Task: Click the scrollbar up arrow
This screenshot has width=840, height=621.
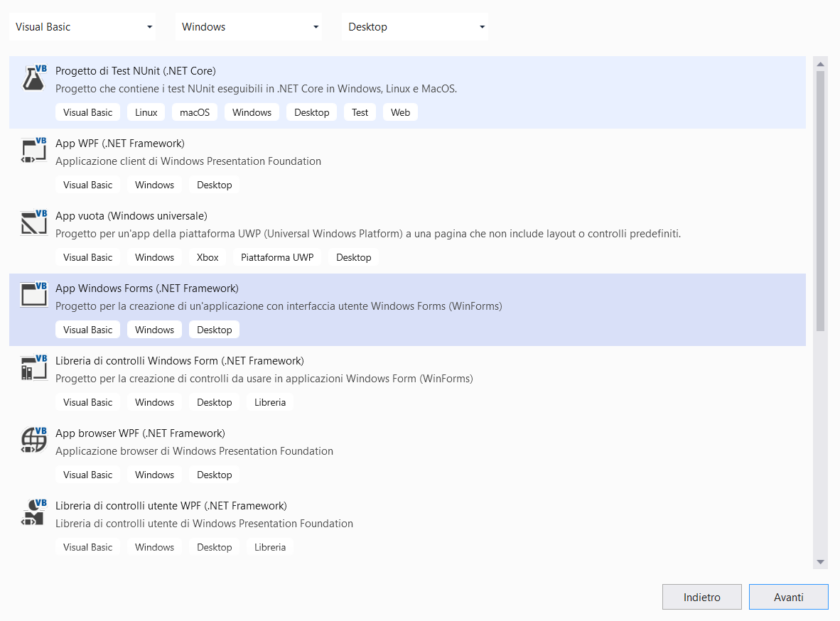Action: (820, 64)
